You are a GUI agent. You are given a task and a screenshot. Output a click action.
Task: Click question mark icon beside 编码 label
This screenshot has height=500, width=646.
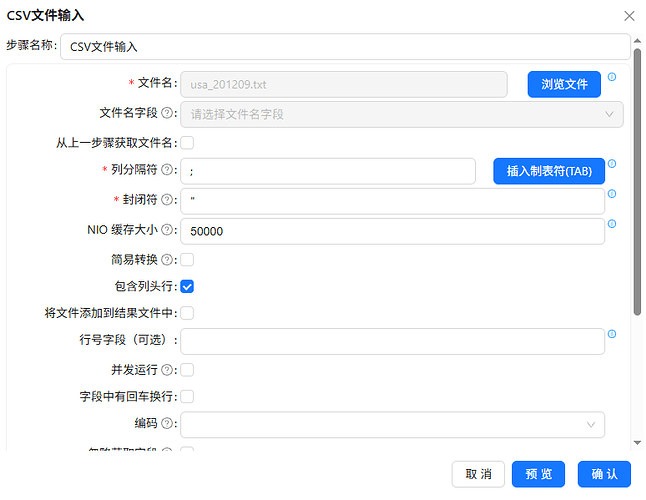167,423
